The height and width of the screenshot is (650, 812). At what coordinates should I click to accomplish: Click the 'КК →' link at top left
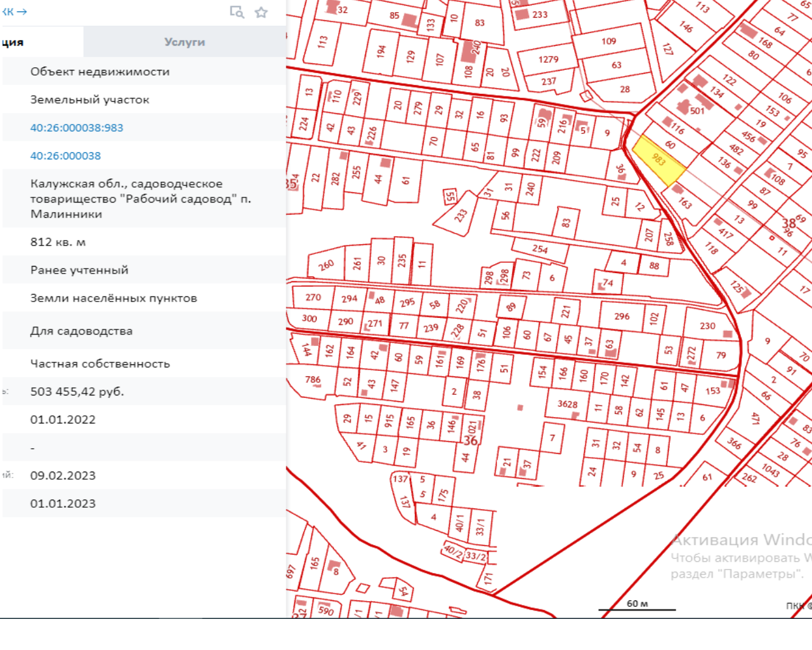coord(14,11)
